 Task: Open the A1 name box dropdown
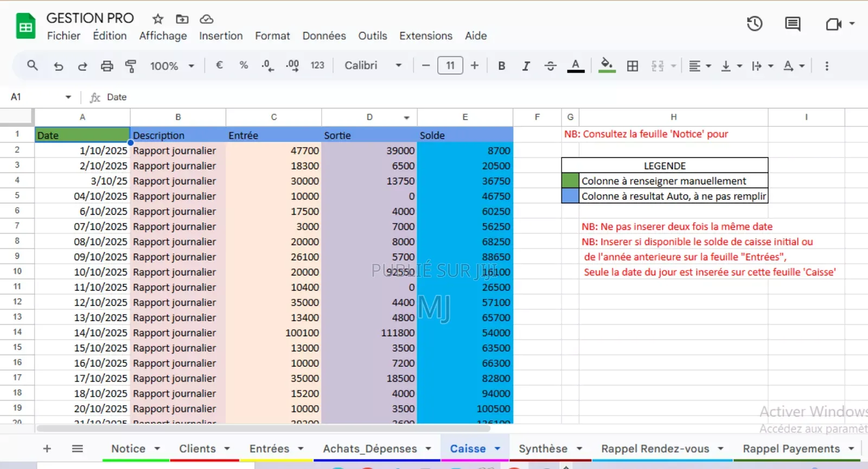(x=68, y=97)
